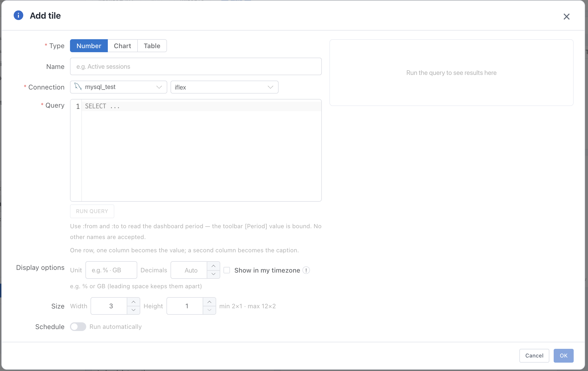The width and height of the screenshot is (588, 371).
Task: Click the Width value field
Action: pos(109,306)
